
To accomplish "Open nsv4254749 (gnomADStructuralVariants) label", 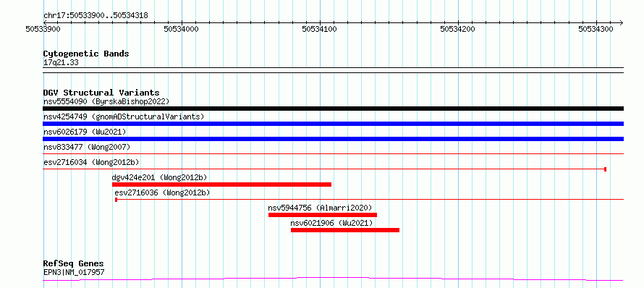I will pos(124,117).
